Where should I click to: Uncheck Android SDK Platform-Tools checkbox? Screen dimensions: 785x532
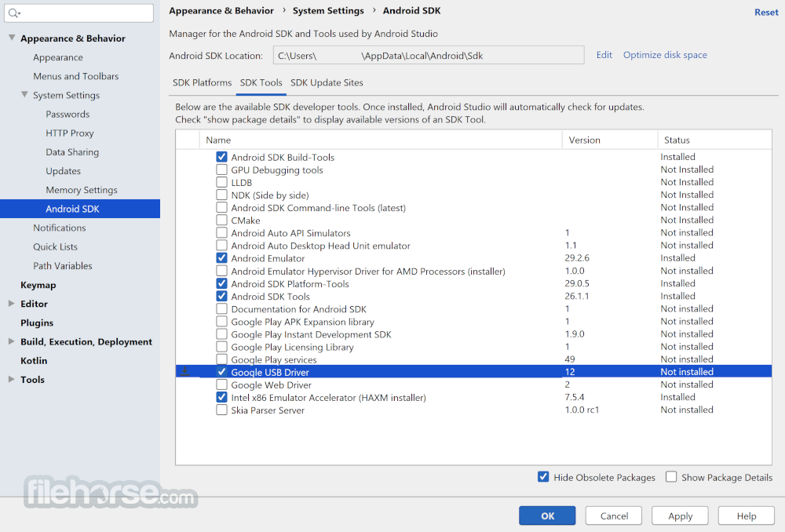[222, 284]
